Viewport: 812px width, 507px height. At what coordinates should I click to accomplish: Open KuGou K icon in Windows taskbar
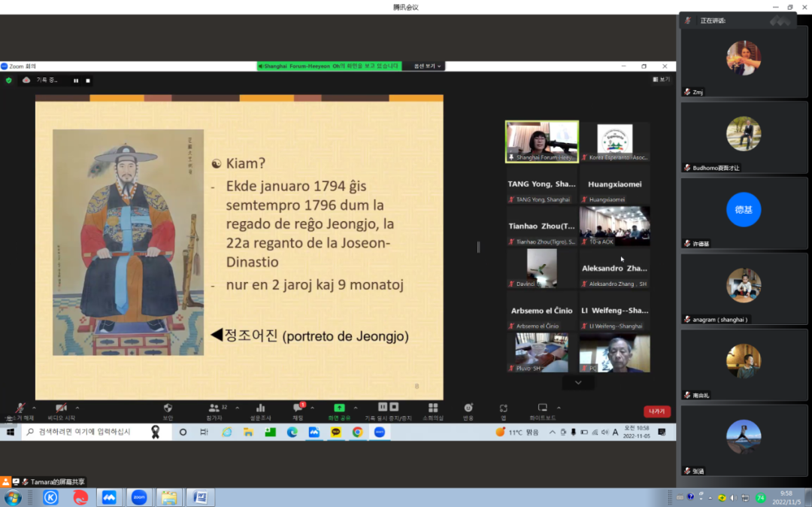50,498
